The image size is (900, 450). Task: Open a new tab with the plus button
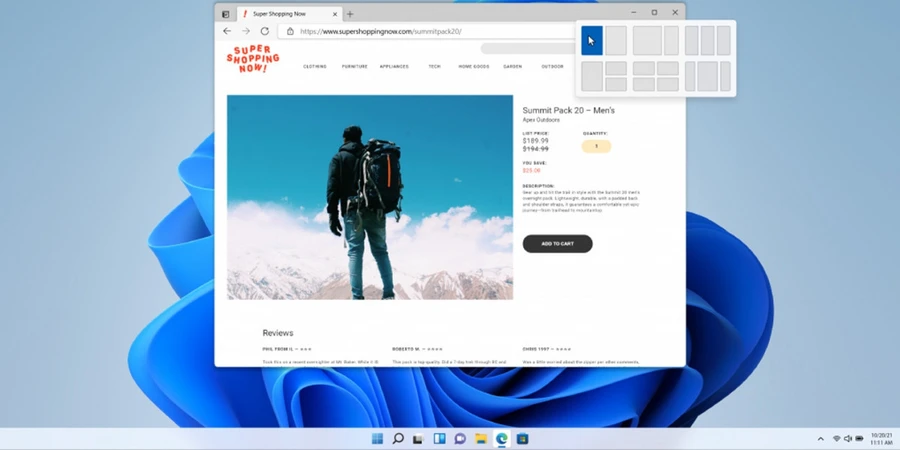pos(350,14)
